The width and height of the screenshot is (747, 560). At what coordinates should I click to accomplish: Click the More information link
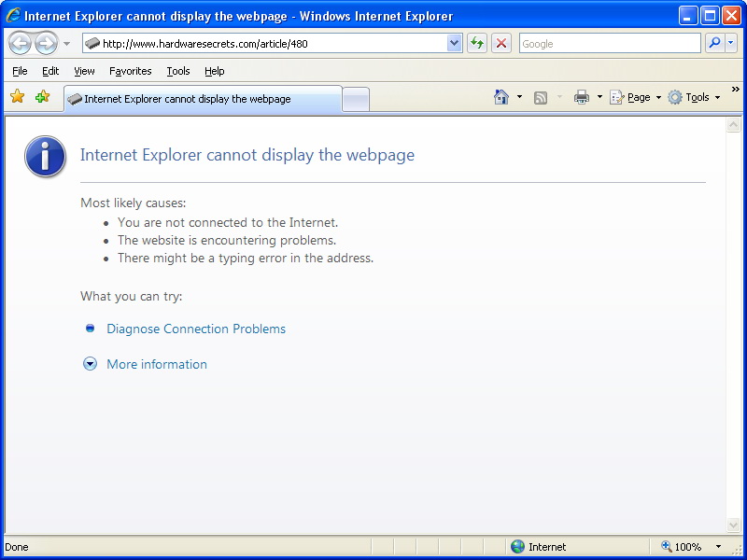pyautogui.click(x=157, y=364)
